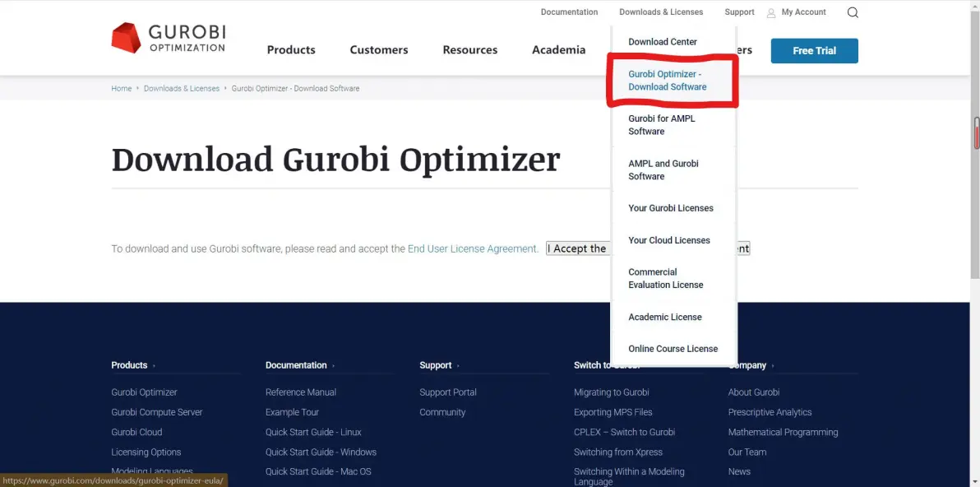Open Quick Start Guide - Windows link
This screenshot has height=487, width=980.
pyautogui.click(x=321, y=452)
